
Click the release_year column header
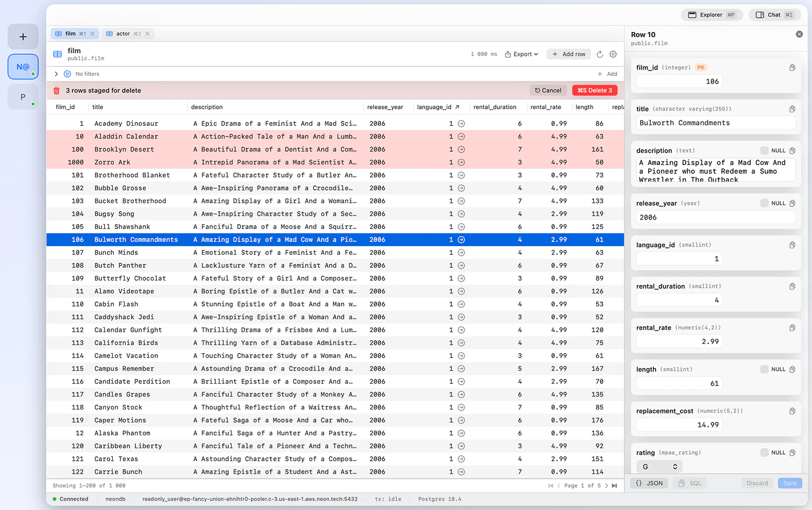pyautogui.click(x=385, y=107)
